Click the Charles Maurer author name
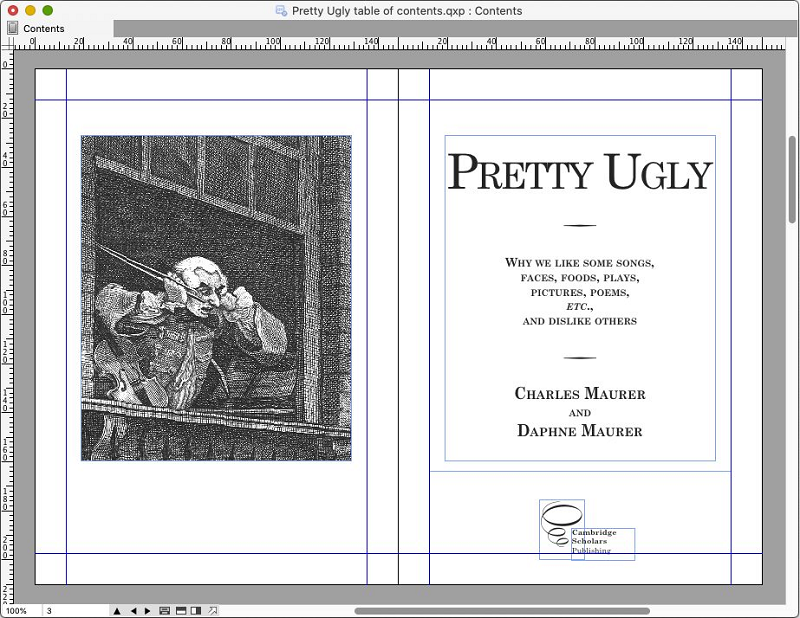 (579, 394)
